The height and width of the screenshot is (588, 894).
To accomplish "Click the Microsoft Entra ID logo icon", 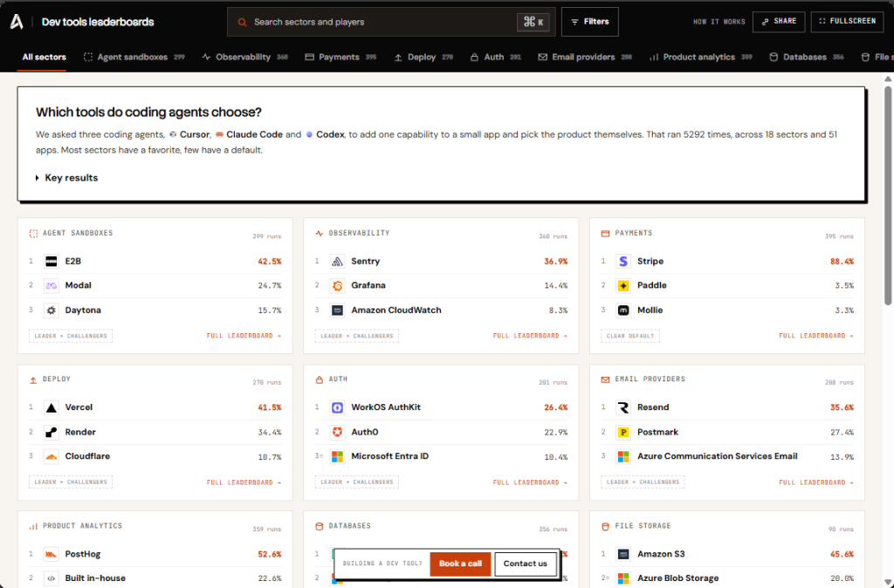I will coord(338,456).
